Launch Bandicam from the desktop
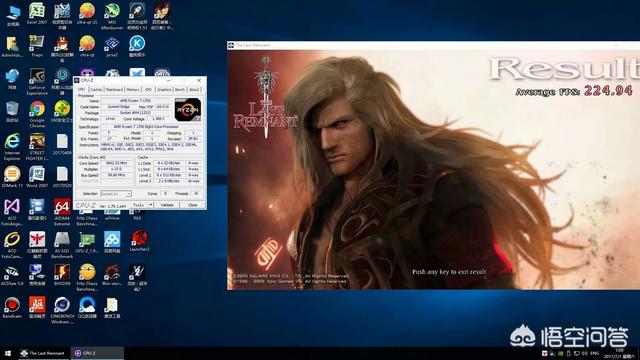Image resolution: width=640 pixels, height=360 pixels. 12,307
